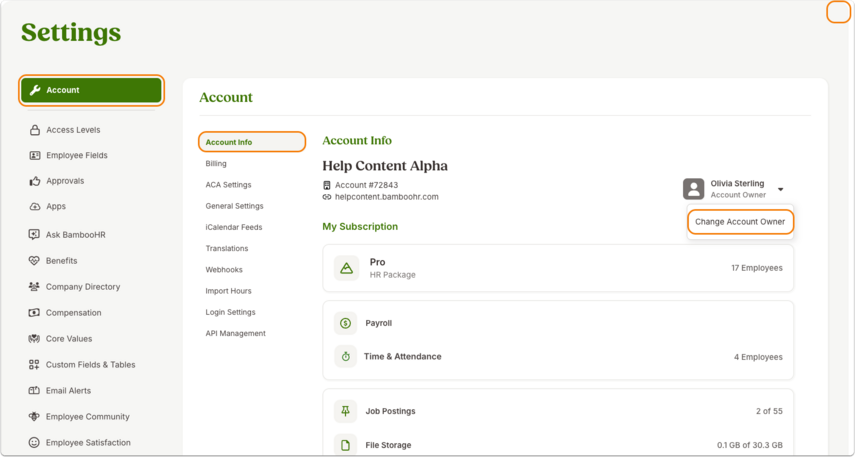The width and height of the screenshot is (855, 457).
Task: Click the link icon beside helpcontent.bamboohr.com
Action: pos(327,197)
